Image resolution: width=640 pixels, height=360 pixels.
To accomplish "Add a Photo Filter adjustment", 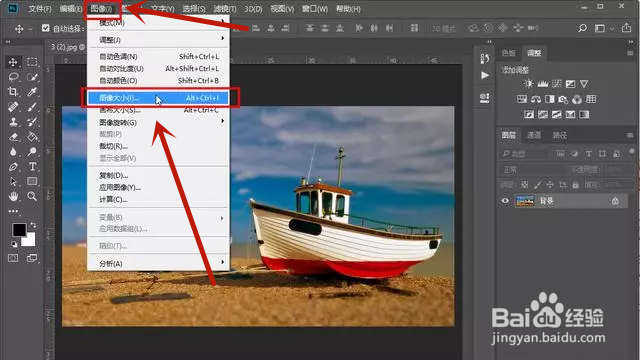I will [563, 99].
